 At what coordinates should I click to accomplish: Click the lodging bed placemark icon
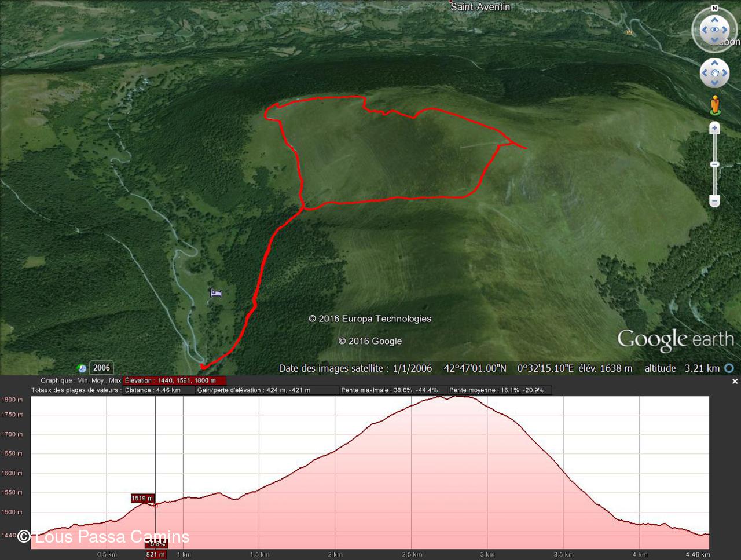pos(216,293)
